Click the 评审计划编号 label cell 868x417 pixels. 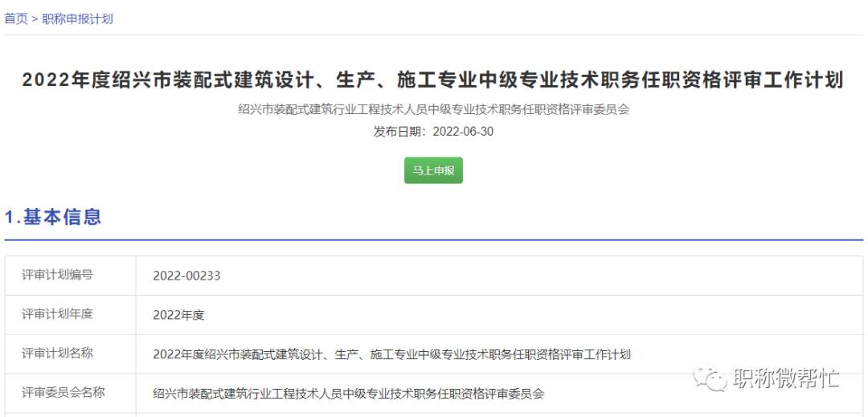coord(71,276)
